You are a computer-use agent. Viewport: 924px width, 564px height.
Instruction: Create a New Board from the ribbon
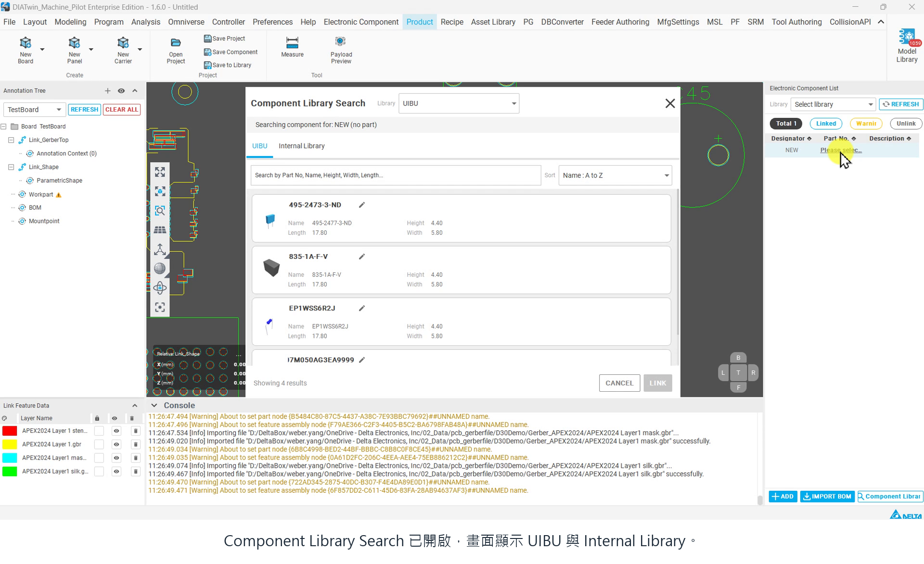tap(26, 50)
